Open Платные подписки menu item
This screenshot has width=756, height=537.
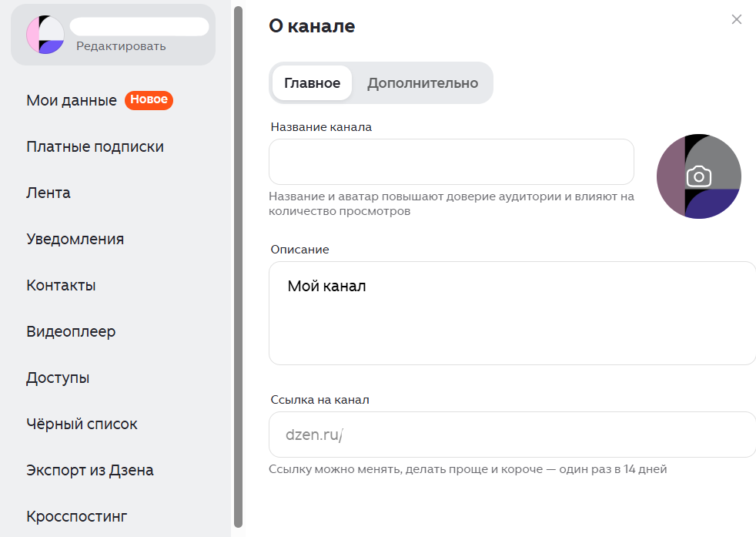[x=95, y=146]
